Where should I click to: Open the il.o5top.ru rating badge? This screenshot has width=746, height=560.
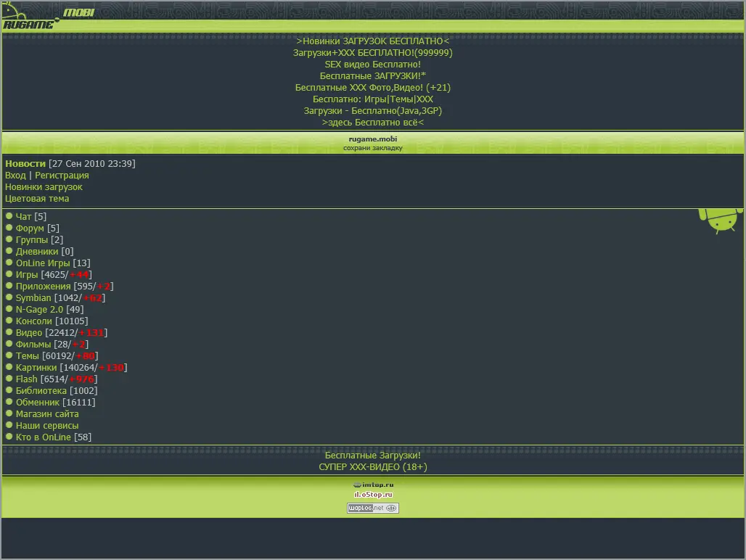pyautogui.click(x=374, y=495)
